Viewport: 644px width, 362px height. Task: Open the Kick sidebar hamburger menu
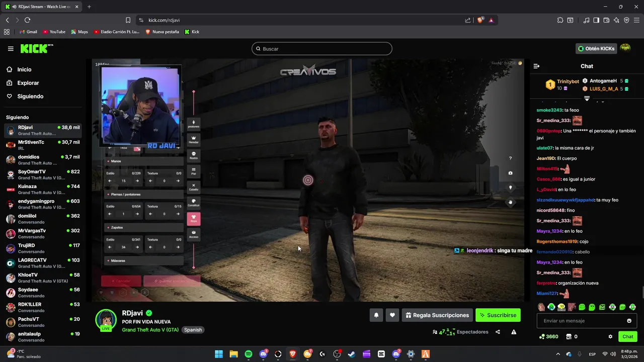point(11,49)
